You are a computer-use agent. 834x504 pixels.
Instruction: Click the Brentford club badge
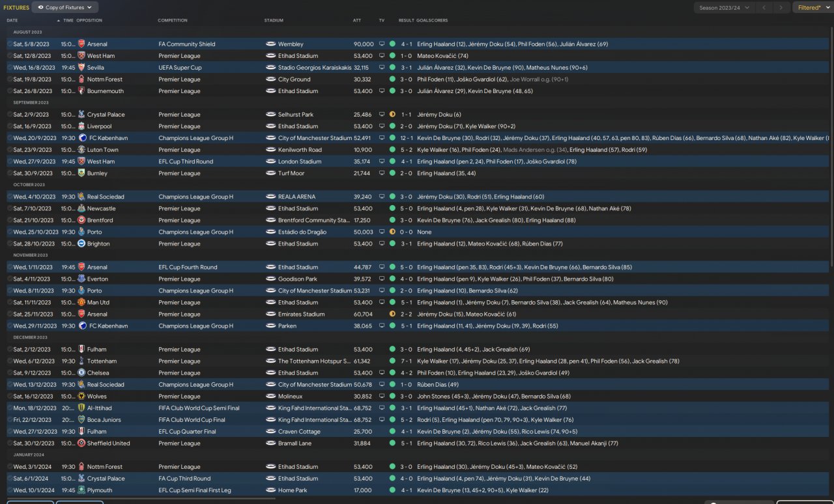point(81,220)
